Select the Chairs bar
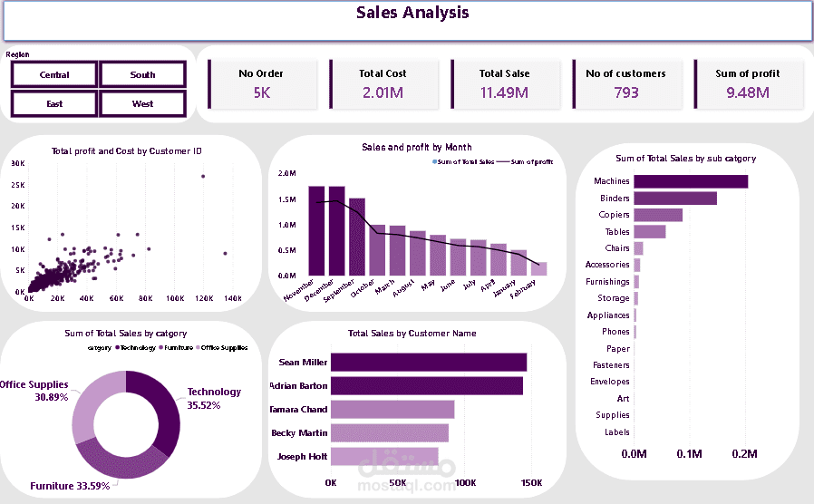814x504 pixels. 638,248
